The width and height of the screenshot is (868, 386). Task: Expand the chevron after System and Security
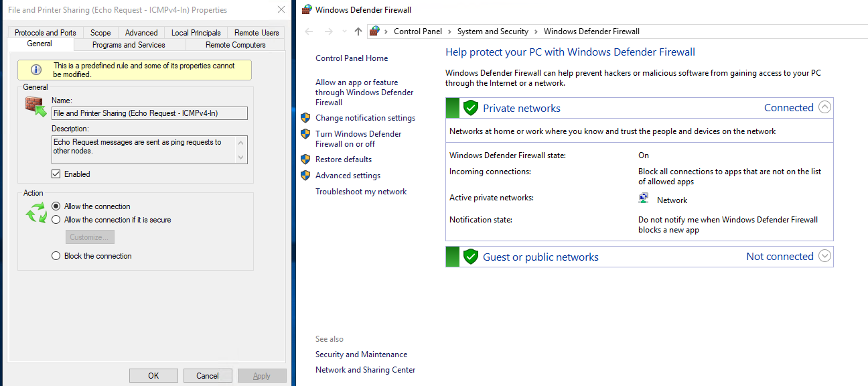[536, 31]
